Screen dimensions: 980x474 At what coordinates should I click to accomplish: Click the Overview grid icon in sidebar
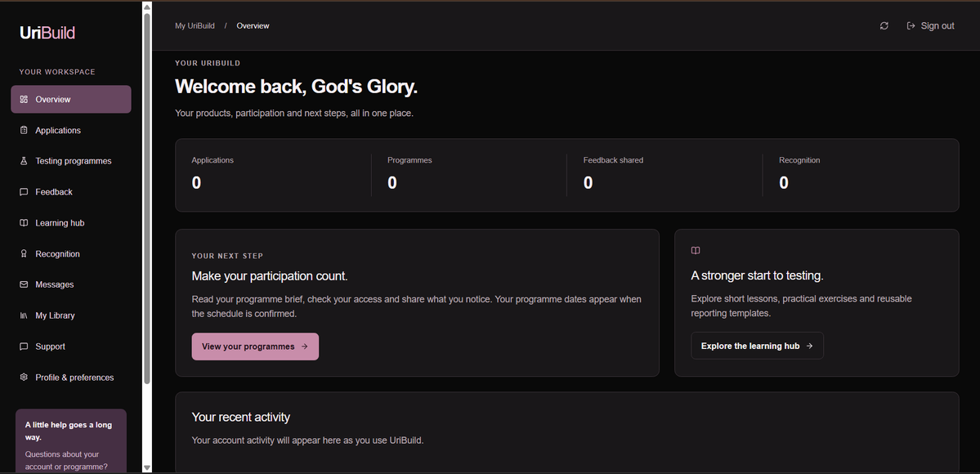tap(24, 100)
